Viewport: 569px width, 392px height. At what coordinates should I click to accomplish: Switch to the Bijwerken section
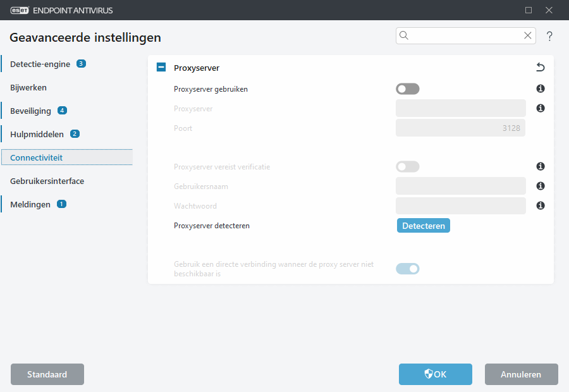(30, 87)
